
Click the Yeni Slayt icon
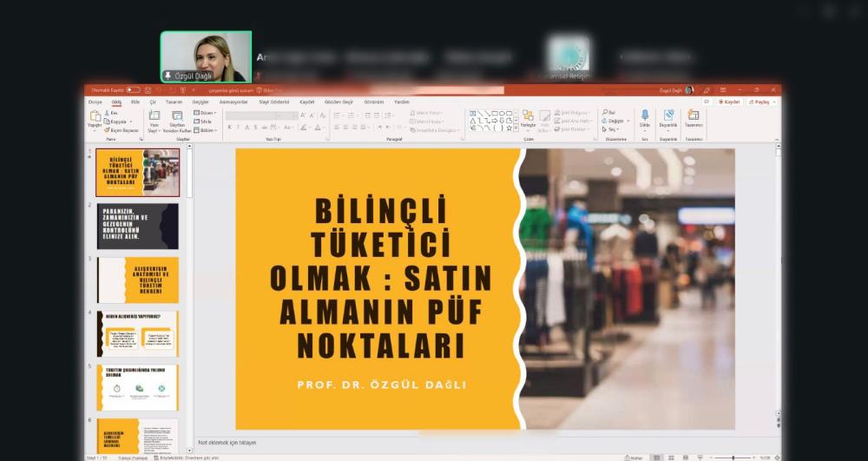click(154, 116)
